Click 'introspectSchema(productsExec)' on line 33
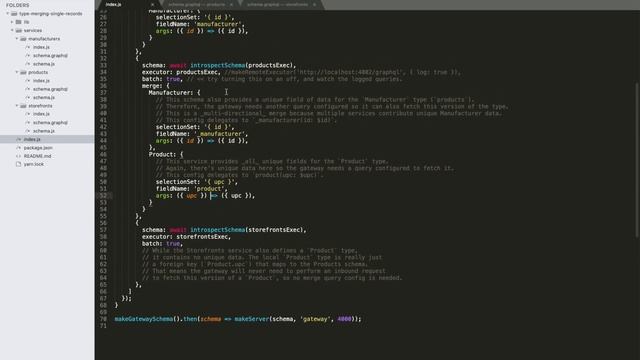 tap(242, 65)
